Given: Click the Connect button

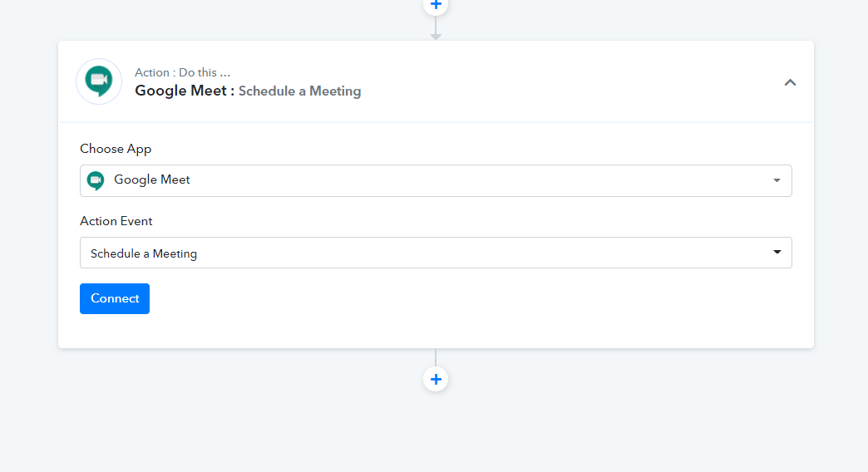Looking at the screenshot, I should [x=115, y=298].
